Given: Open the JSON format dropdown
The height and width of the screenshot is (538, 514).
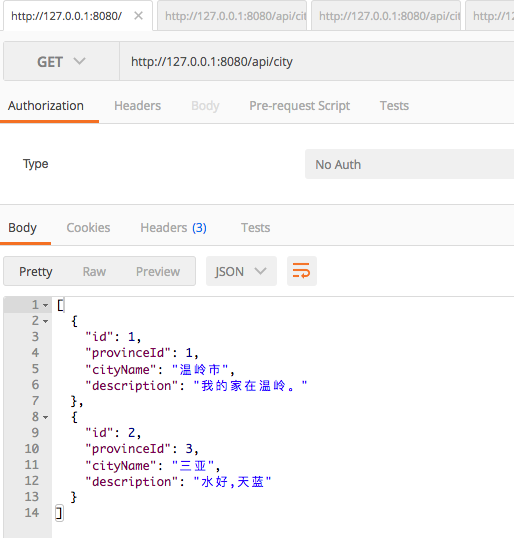Looking at the screenshot, I should [241, 271].
